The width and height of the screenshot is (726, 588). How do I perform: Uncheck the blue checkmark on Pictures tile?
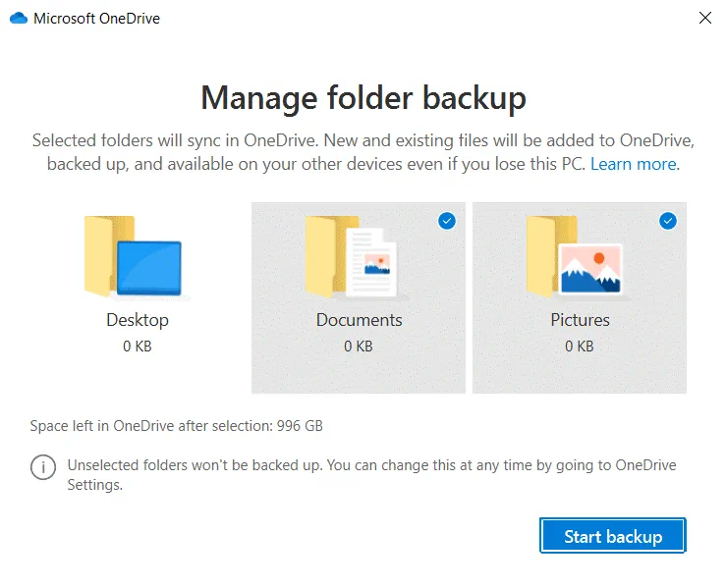click(668, 222)
